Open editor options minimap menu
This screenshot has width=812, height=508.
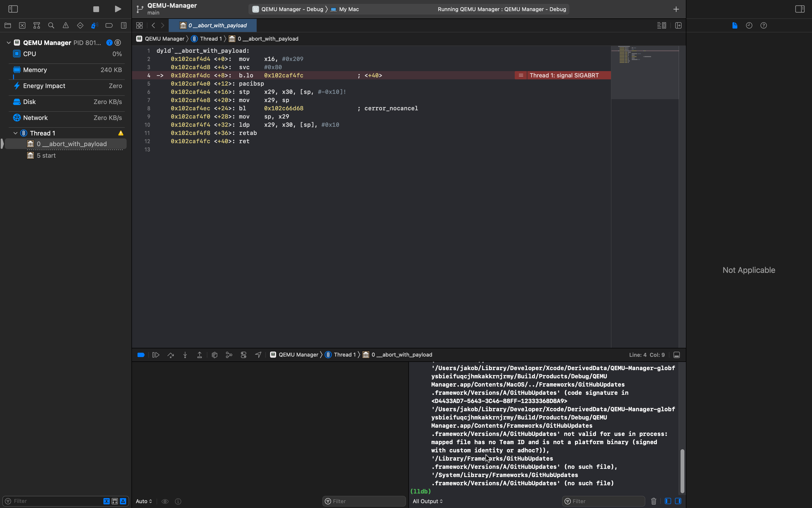click(662, 26)
